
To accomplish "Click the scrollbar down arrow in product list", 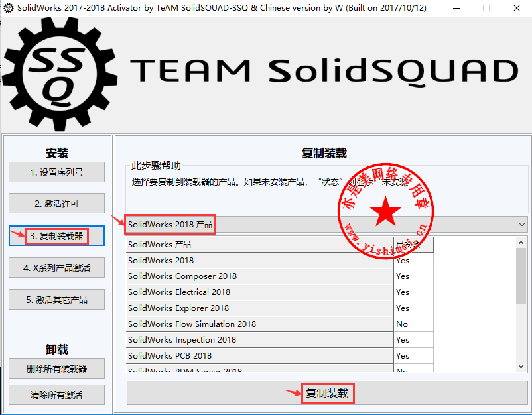I will [521, 366].
